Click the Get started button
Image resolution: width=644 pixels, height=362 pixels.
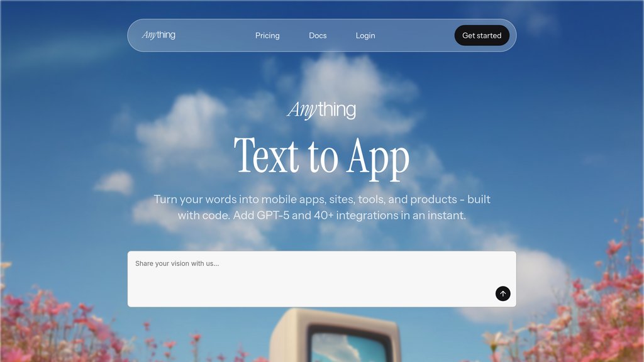pyautogui.click(x=482, y=35)
